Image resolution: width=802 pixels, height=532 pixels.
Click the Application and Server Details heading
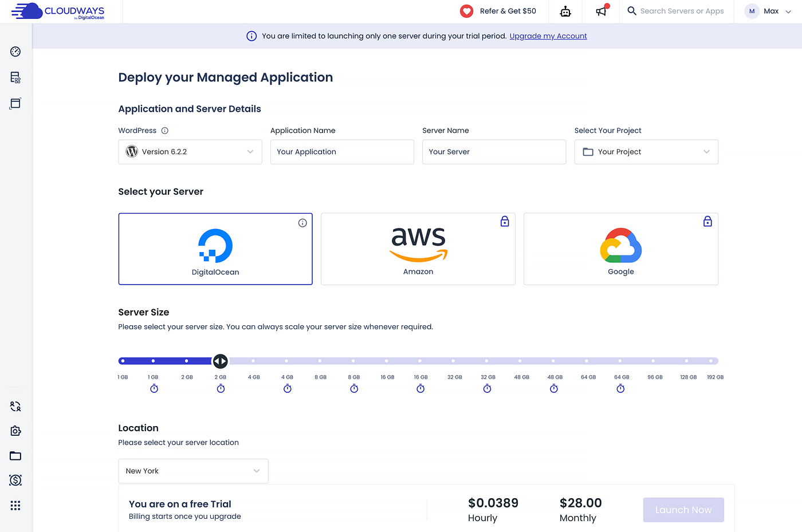pos(190,109)
